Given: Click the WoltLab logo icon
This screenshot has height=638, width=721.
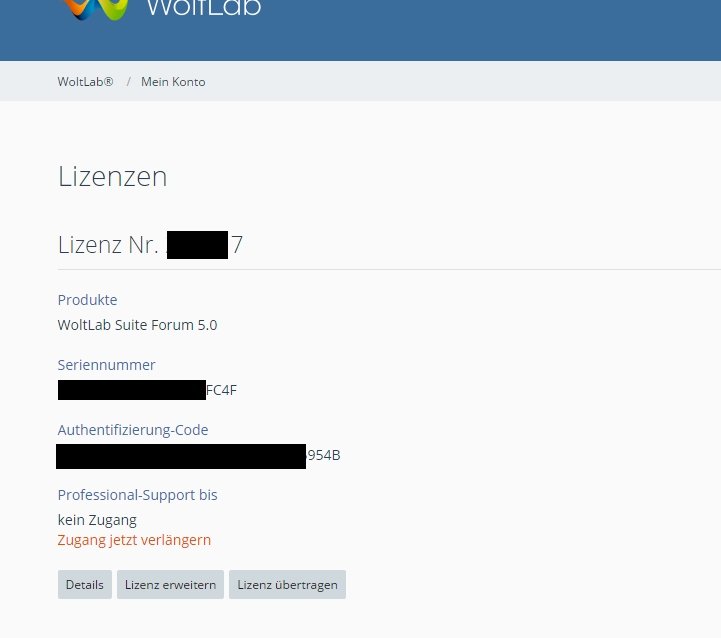Looking at the screenshot, I should click(95, 9).
